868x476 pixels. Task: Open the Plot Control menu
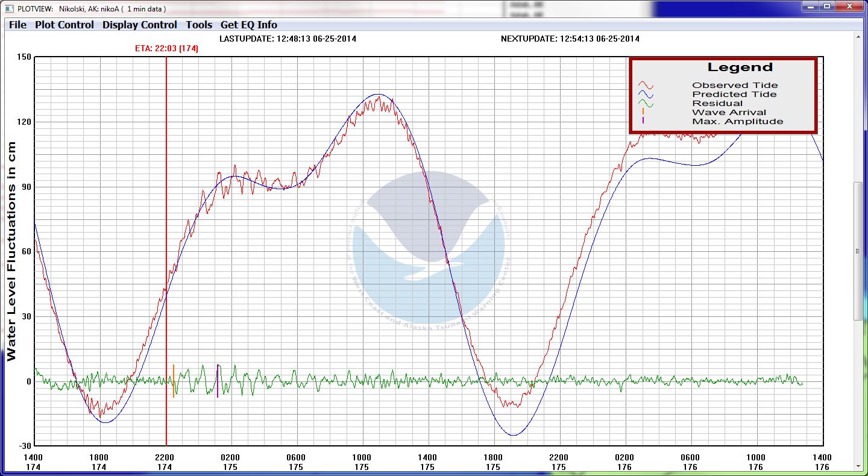64,25
